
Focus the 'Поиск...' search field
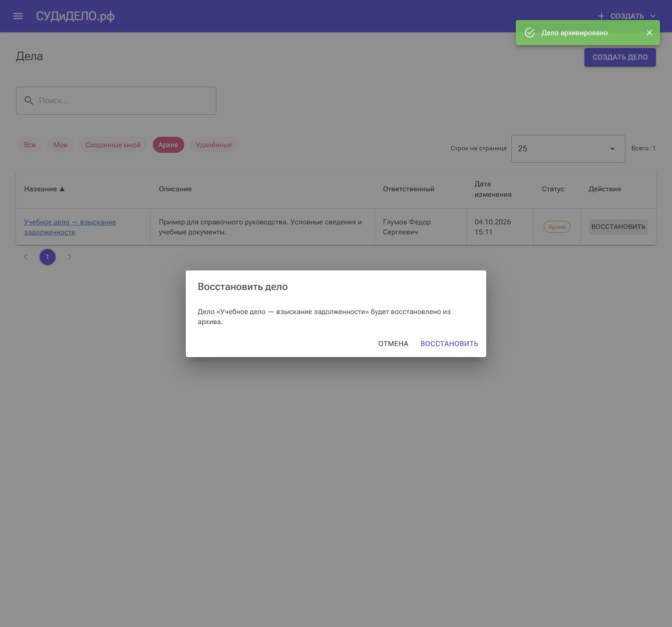pos(116,101)
